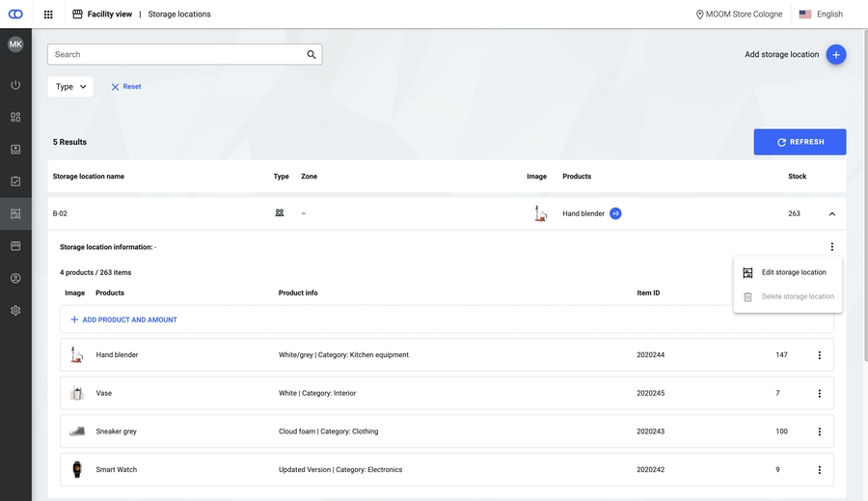The height and width of the screenshot is (501, 868).
Task: Open the tasks checkmark icon in the sidebar
Action: click(15, 181)
